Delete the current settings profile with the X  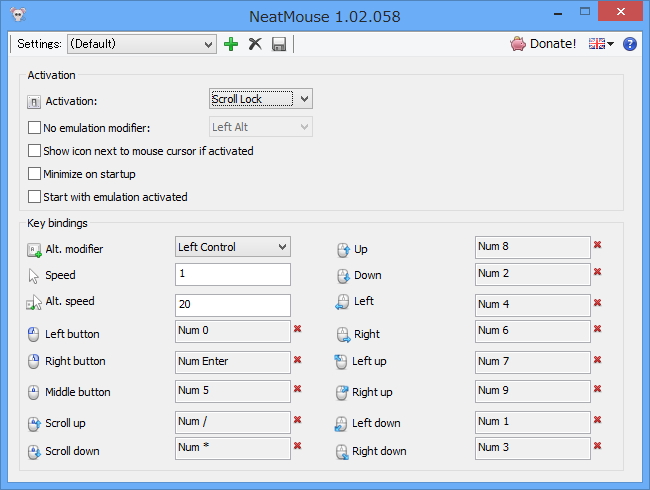[255, 44]
